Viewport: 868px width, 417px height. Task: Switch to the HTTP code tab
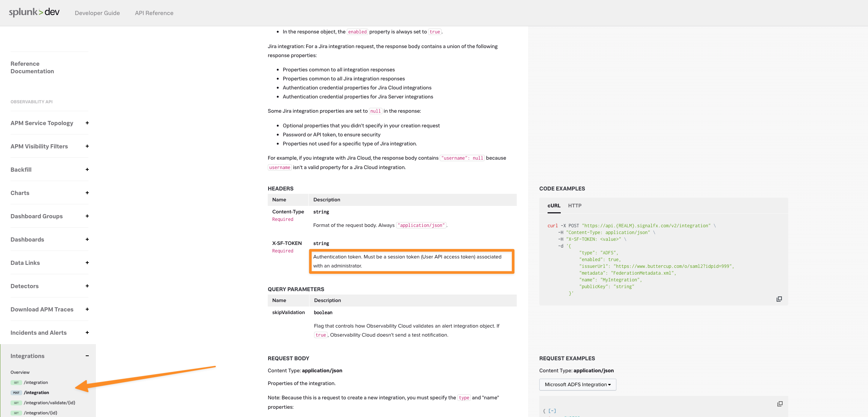tap(575, 205)
